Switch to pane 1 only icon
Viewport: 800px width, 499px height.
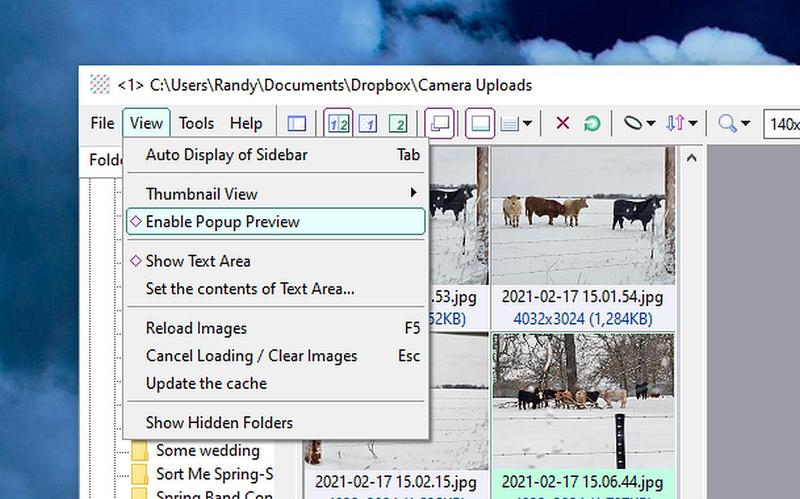point(368,123)
